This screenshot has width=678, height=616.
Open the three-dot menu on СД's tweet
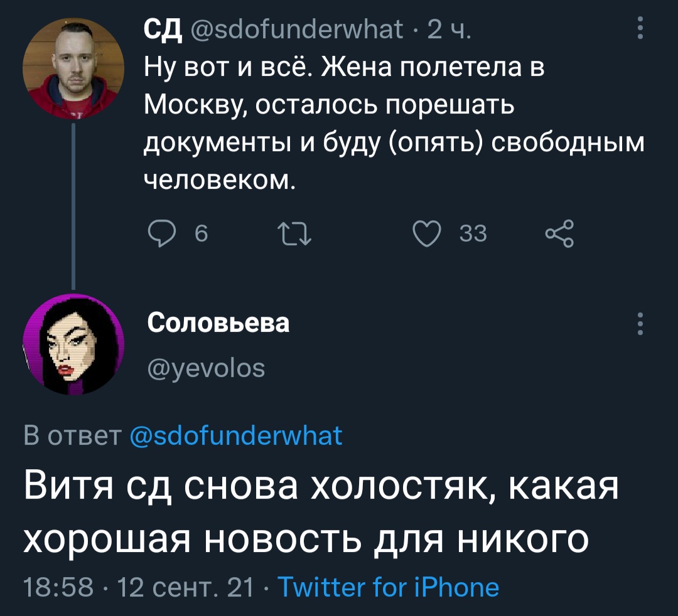coord(639,28)
